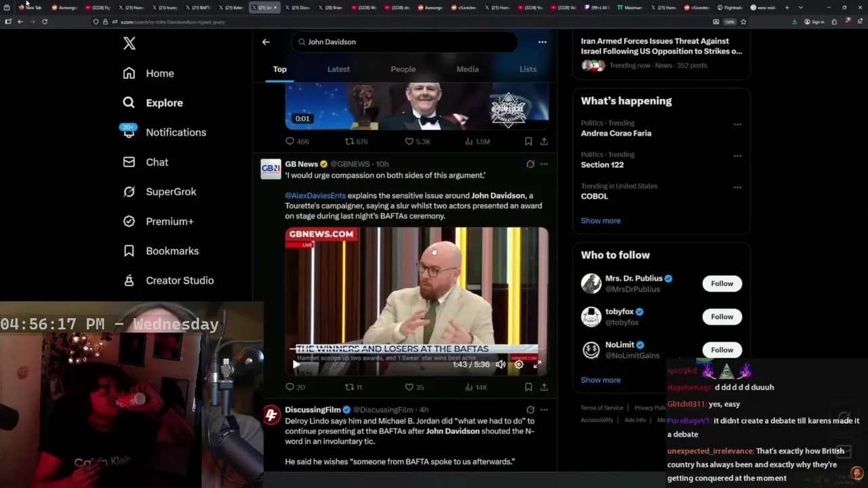Open Terms of Service footer link
868x488 pixels.
[x=601, y=408]
